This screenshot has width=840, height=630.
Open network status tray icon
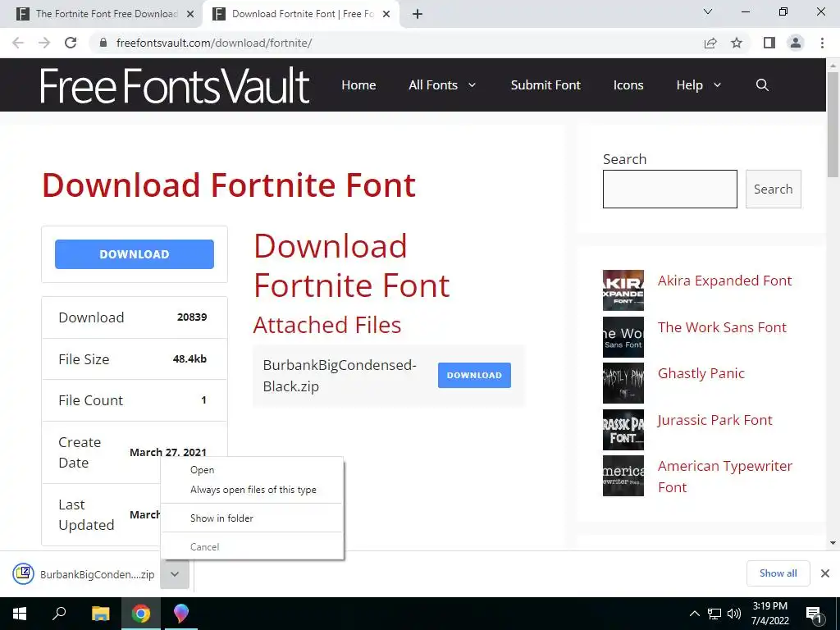coord(714,614)
